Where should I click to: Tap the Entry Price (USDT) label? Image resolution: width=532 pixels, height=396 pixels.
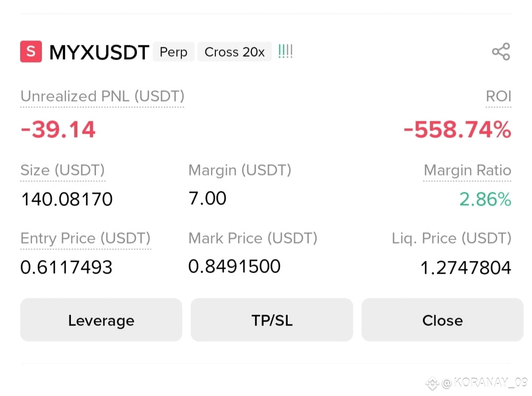[86, 238]
